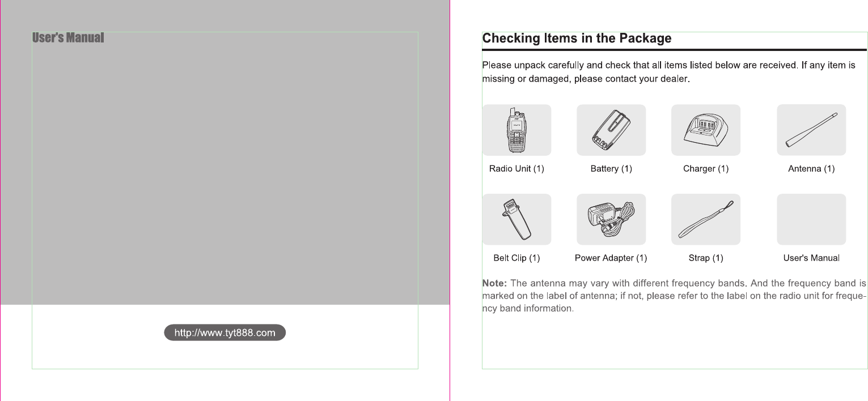Click the "Power Adapter (1)" caption
The width and height of the screenshot is (868, 401).
[x=611, y=258]
